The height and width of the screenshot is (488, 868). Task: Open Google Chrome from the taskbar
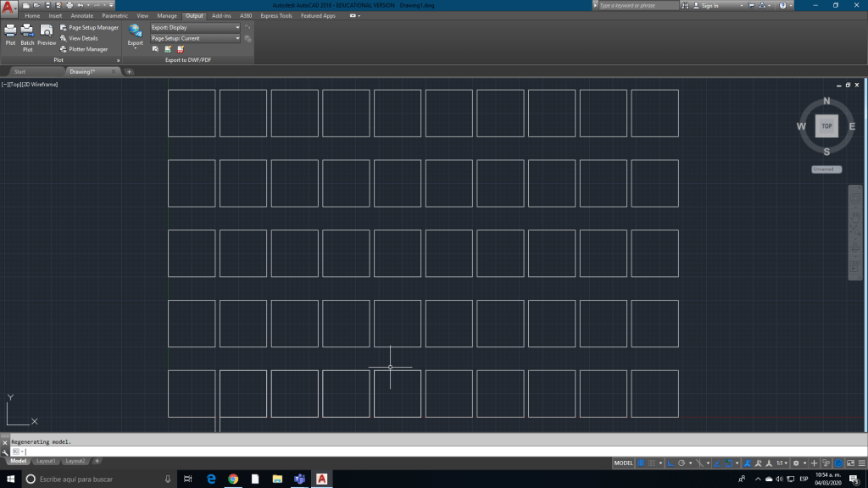(x=233, y=479)
